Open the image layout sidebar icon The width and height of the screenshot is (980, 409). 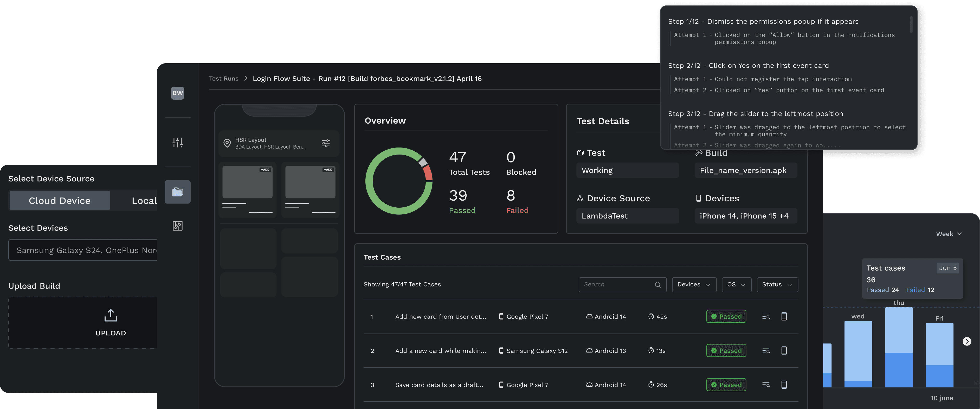[178, 226]
